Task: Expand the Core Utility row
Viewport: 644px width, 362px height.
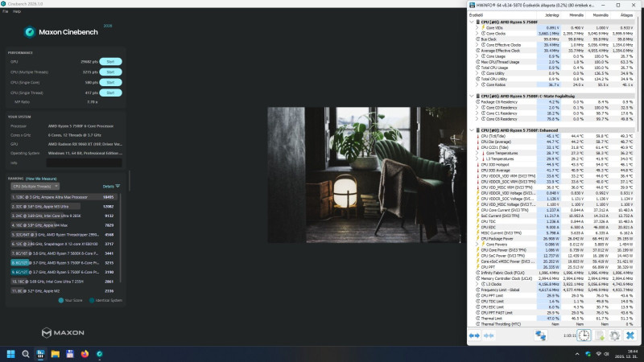Action: [x=477, y=73]
